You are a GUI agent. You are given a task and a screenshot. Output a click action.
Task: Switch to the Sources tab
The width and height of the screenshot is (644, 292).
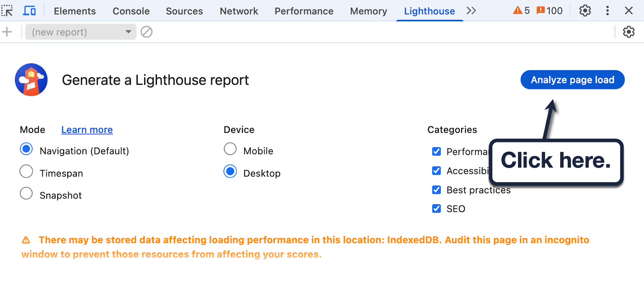coord(184,11)
